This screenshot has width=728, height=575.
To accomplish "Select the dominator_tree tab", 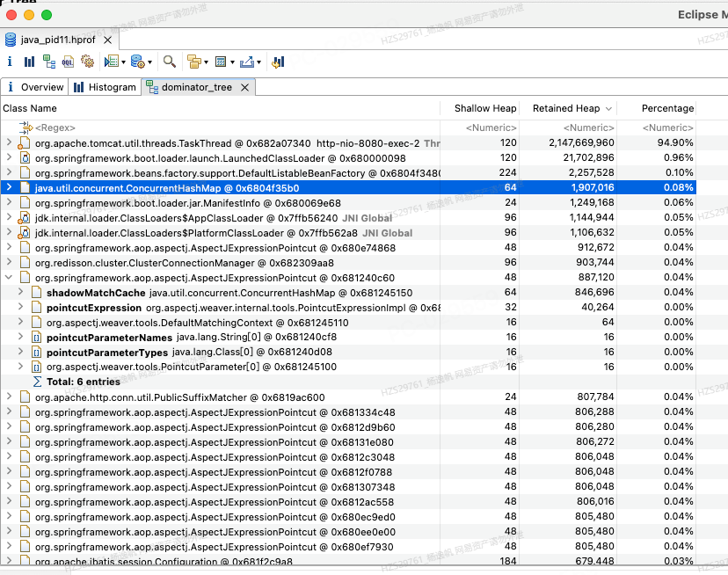I will [x=198, y=87].
